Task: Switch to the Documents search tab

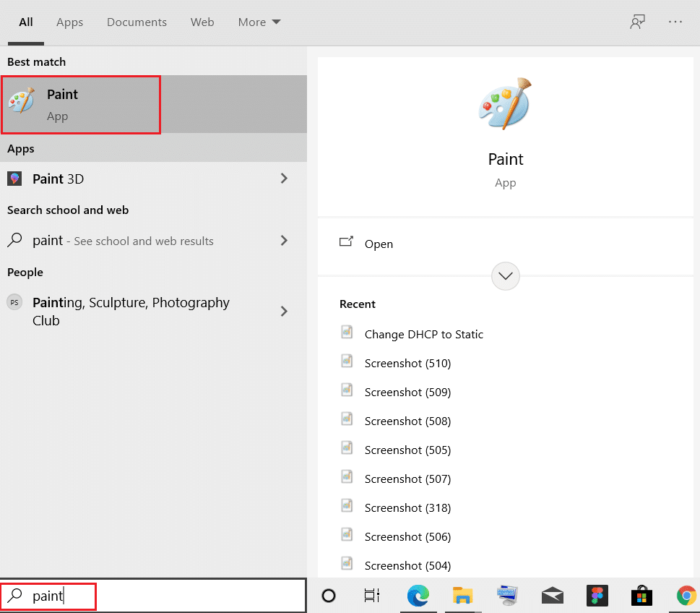Action: [x=137, y=22]
